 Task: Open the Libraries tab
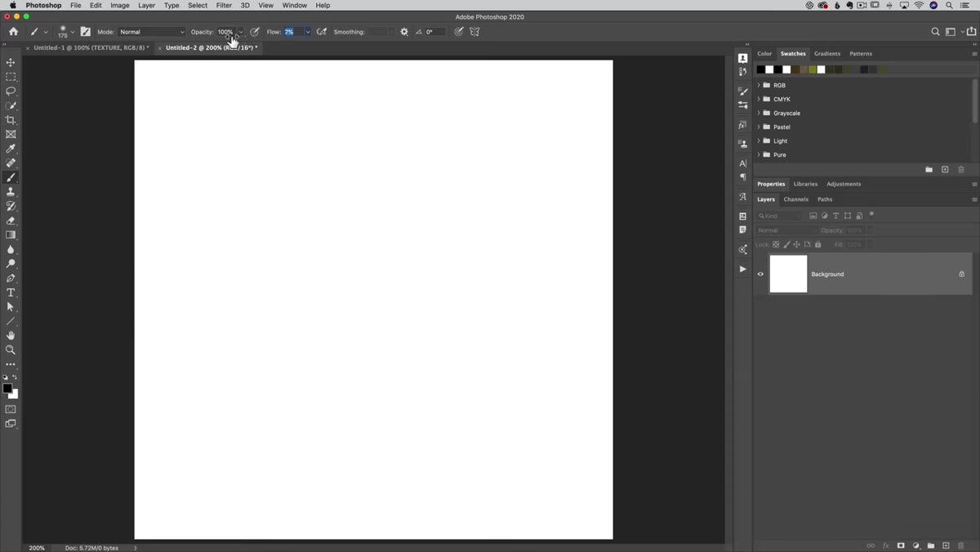coord(805,184)
